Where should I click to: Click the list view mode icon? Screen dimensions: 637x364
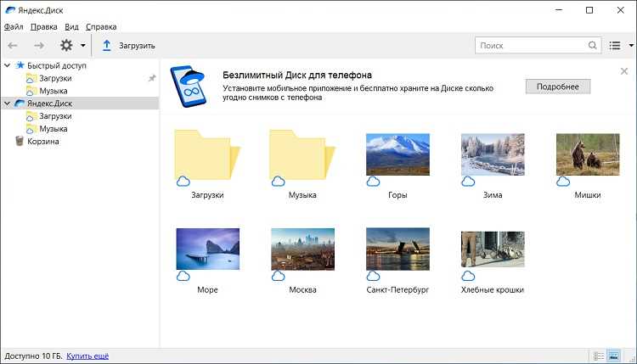(615, 46)
